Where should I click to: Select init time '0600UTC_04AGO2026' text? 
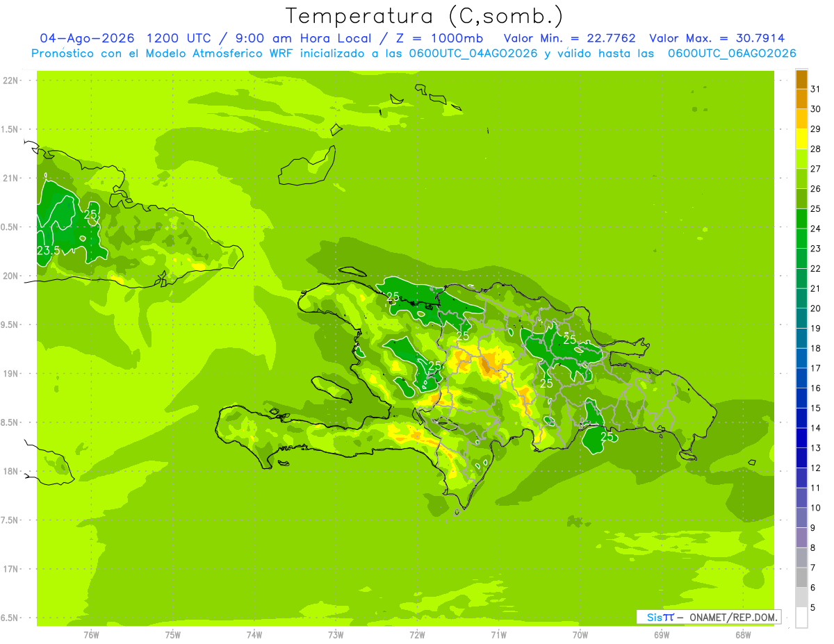[472, 53]
